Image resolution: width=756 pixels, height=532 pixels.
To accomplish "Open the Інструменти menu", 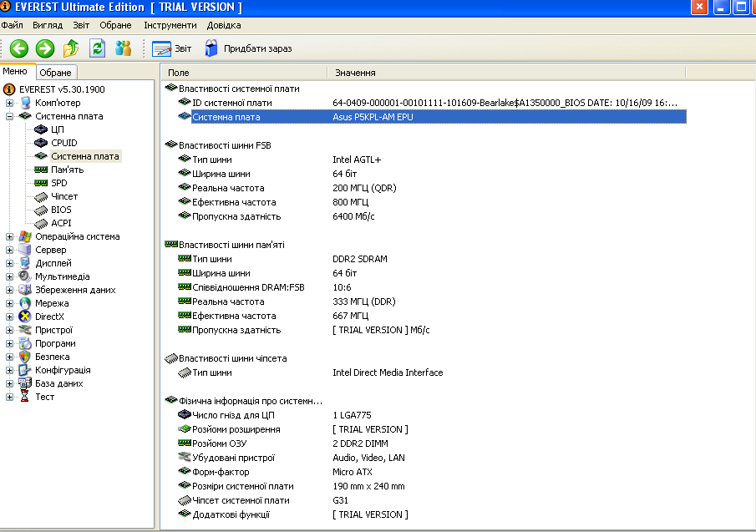I will [x=170, y=25].
